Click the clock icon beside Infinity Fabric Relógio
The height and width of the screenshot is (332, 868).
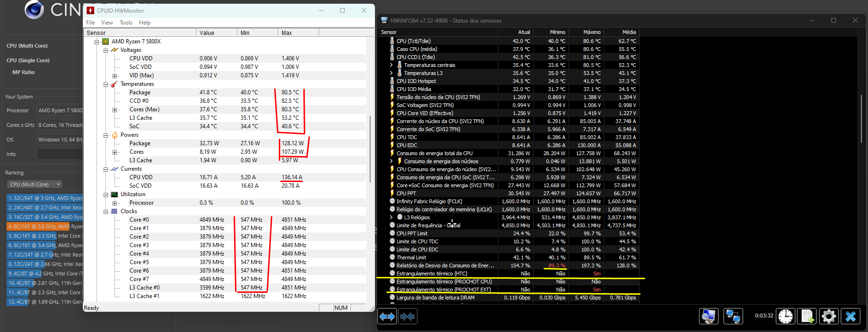point(392,201)
